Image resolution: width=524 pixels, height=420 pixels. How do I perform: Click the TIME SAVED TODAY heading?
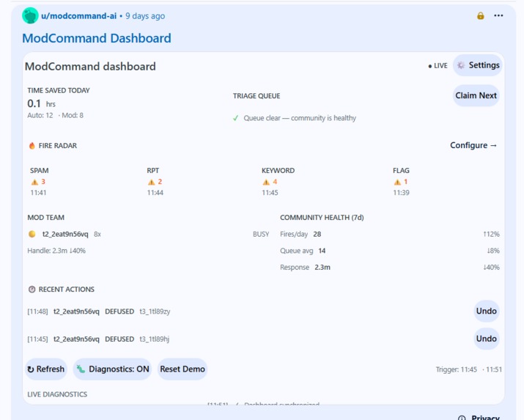(x=59, y=91)
